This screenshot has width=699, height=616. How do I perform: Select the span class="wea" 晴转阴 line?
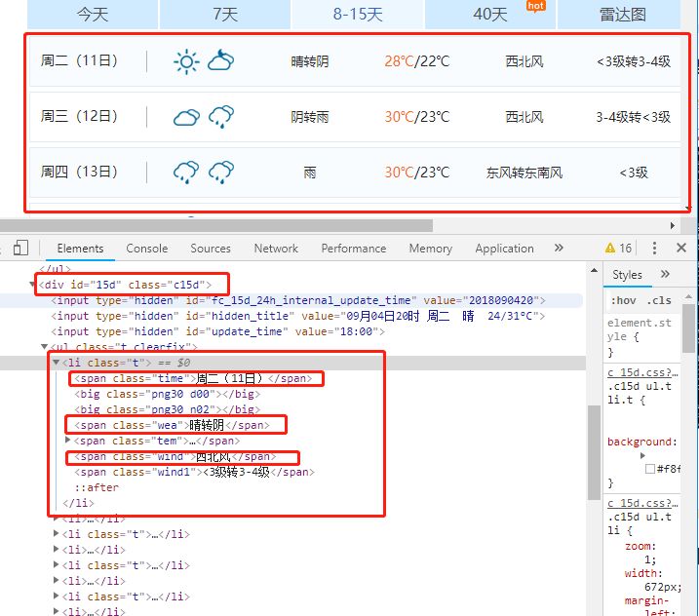click(172, 425)
